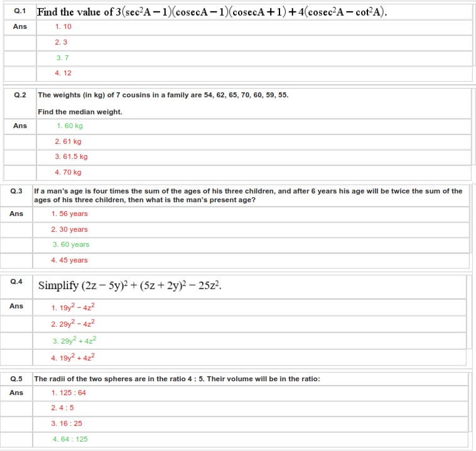Select answer 12 for question Q.1

[63, 73]
